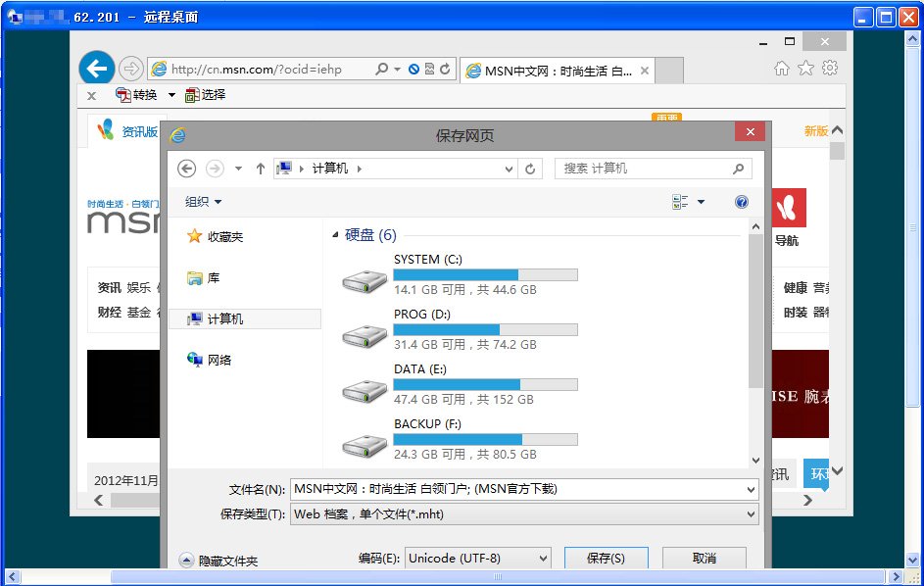Select 库 in navigation pane

203,277
